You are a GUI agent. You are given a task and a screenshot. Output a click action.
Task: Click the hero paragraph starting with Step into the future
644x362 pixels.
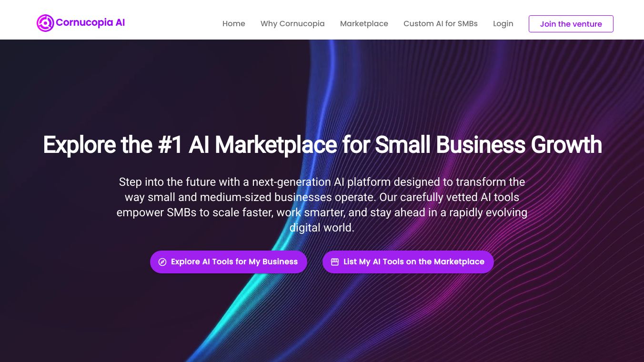(322, 197)
